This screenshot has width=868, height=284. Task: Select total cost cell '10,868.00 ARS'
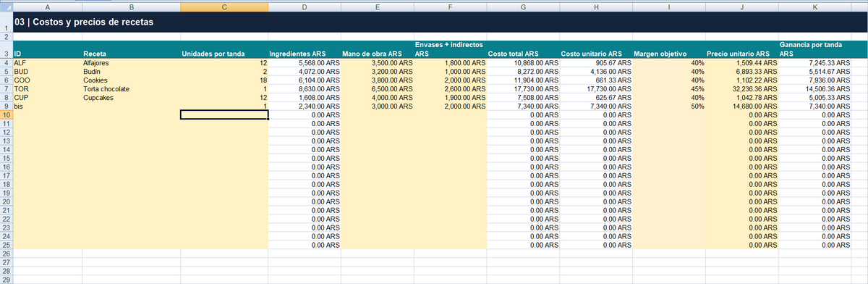[524, 63]
